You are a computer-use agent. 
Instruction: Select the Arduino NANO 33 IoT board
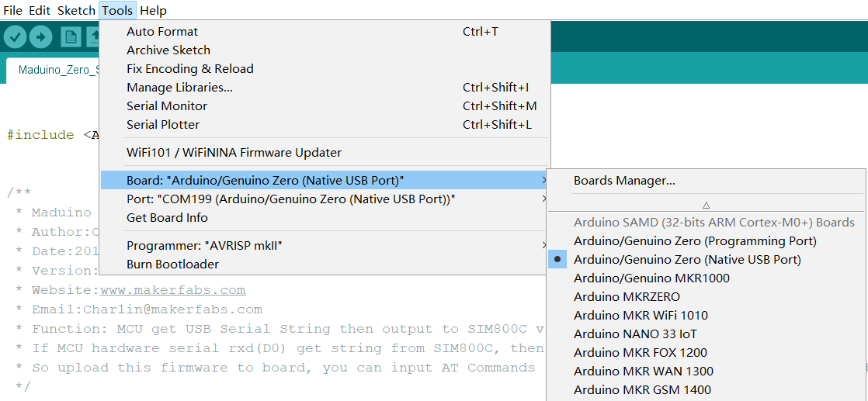[707, 334]
